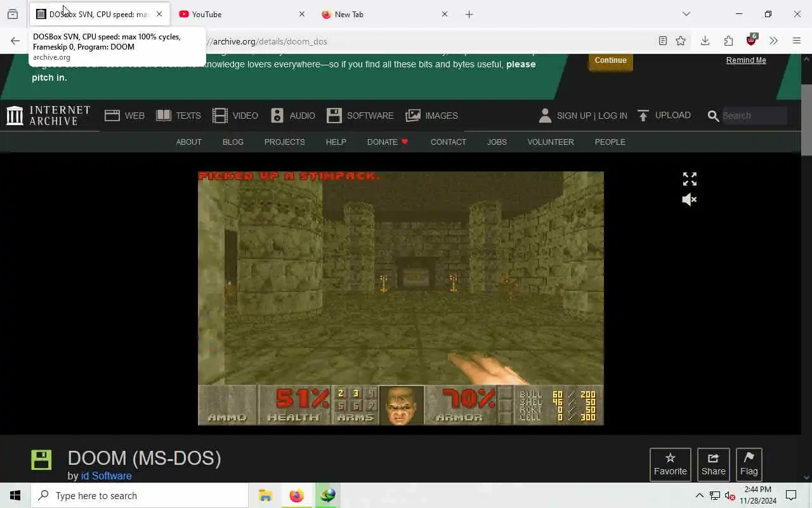The width and height of the screenshot is (812, 508).
Task: Unmute the emulator sound
Action: click(690, 199)
